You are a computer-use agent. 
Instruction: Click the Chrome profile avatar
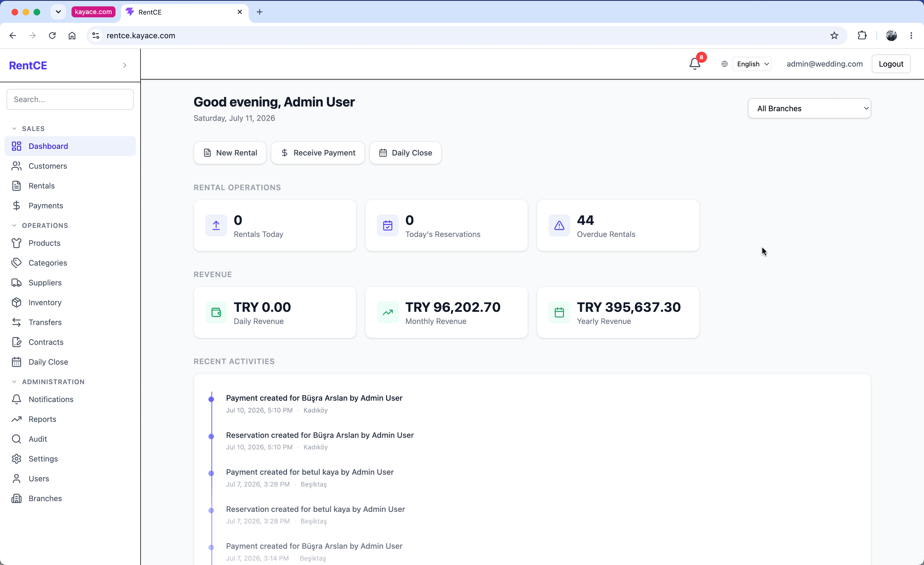[x=891, y=35]
